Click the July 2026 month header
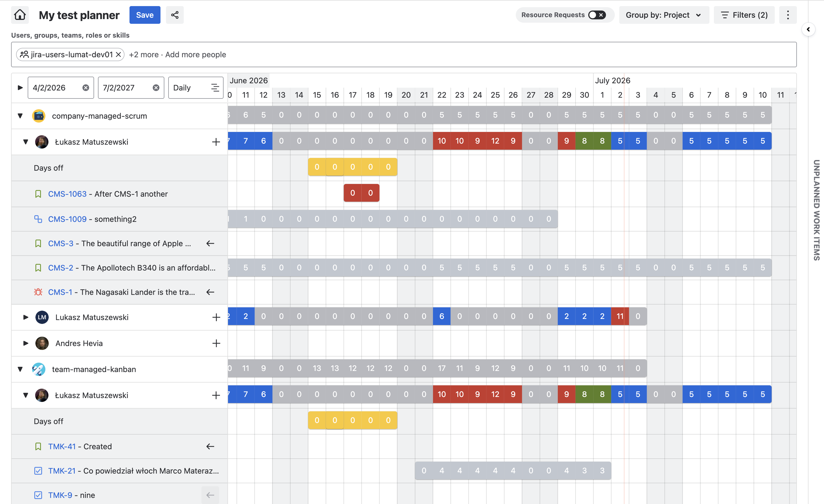The width and height of the screenshot is (824, 504). coord(612,80)
